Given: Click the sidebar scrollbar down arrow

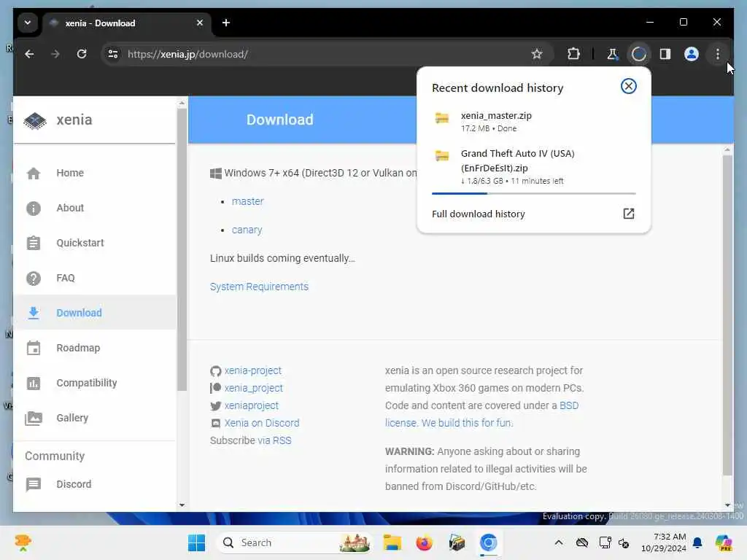Looking at the screenshot, I should coord(182,505).
